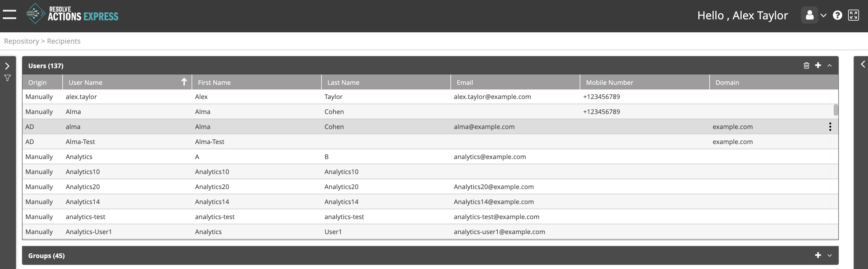This screenshot has height=269, width=868.
Task: Select the analytics-test user name cell
Action: [x=85, y=217]
